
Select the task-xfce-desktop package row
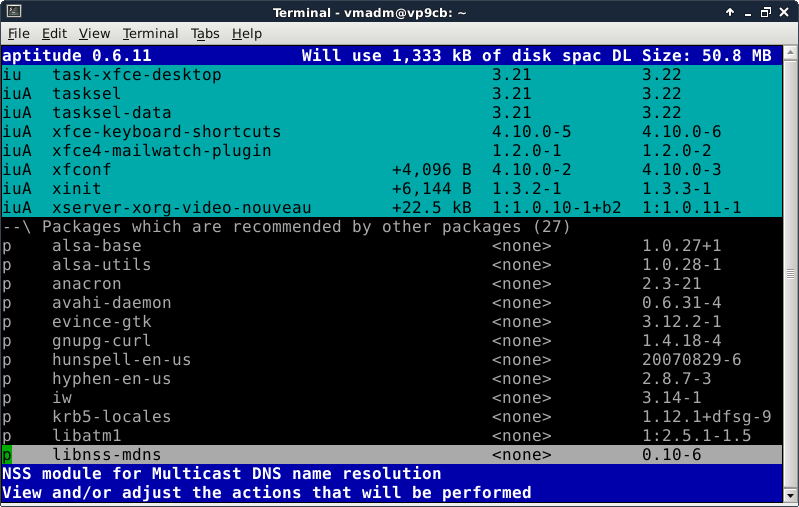(x=136, y=75)
